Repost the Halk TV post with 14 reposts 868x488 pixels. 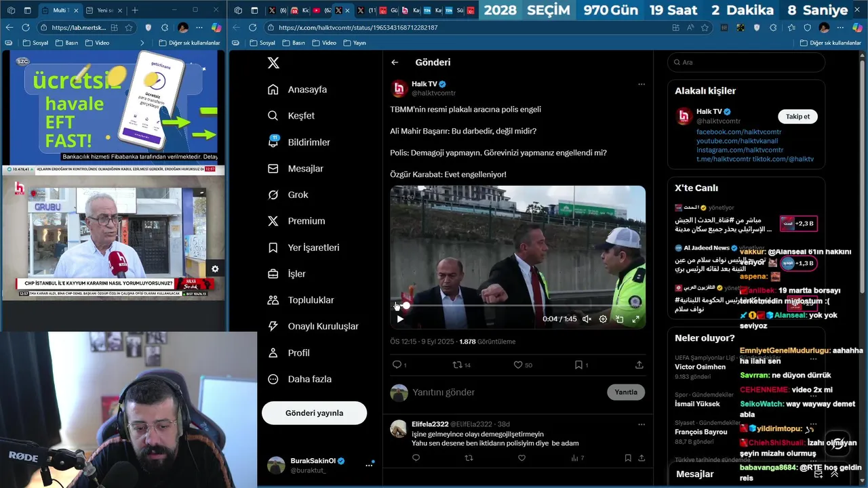[461, 365]
